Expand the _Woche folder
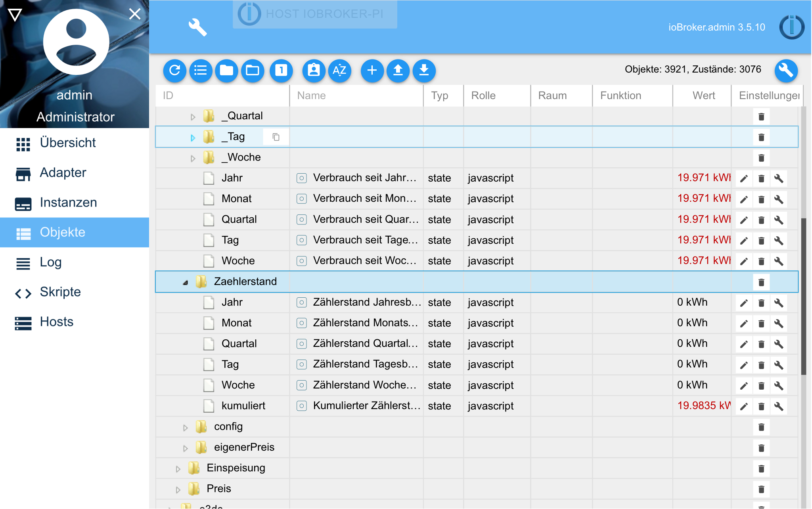This screenshot has width=812, height=509. click(193, 158)
